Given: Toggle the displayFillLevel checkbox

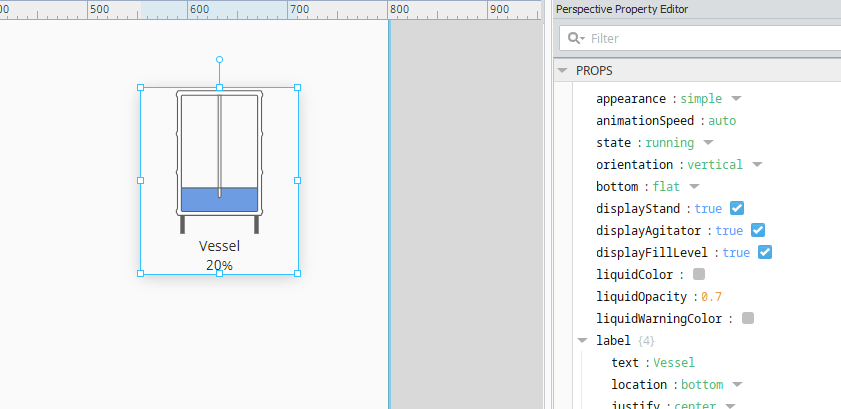Looking at the screenshot, I should point(765,252).
